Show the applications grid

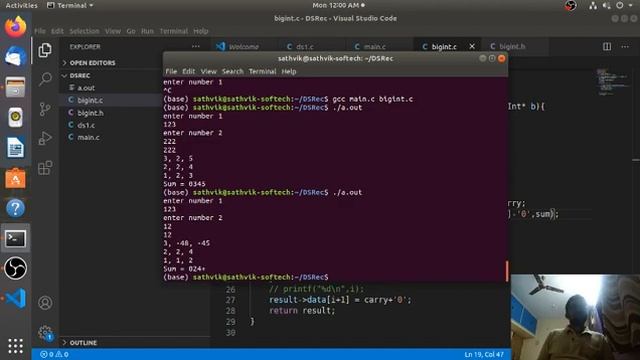click(x=16, y=346)
